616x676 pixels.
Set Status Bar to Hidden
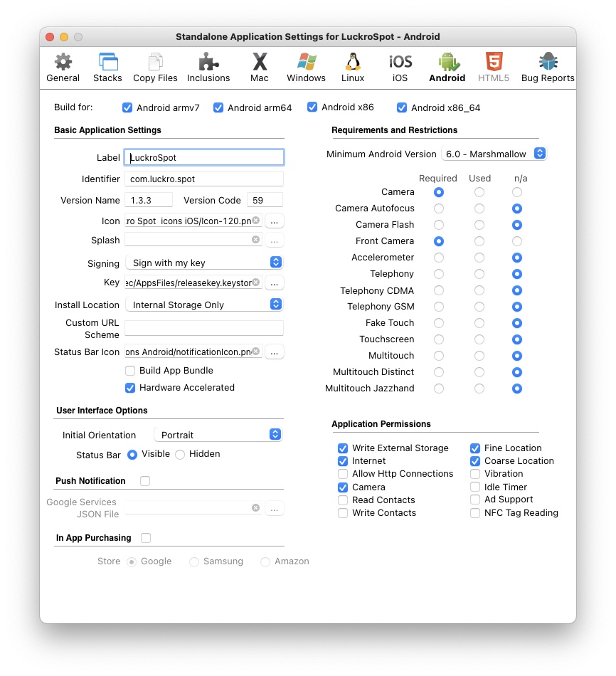(180, 455)
